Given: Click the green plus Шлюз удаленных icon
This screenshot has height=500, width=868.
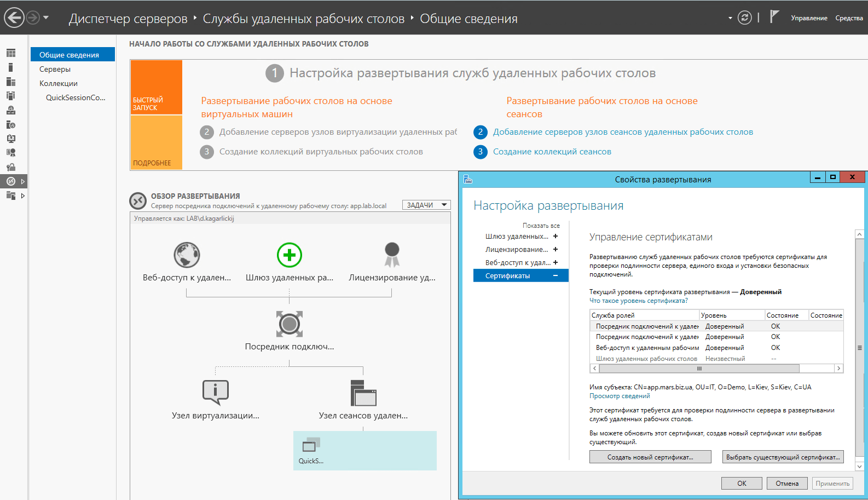Looking at the screenshot, I should tap(290, 255).
